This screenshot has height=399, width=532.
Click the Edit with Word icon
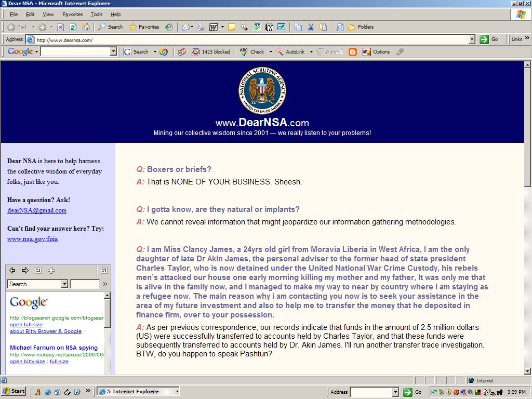coord(214,27)
